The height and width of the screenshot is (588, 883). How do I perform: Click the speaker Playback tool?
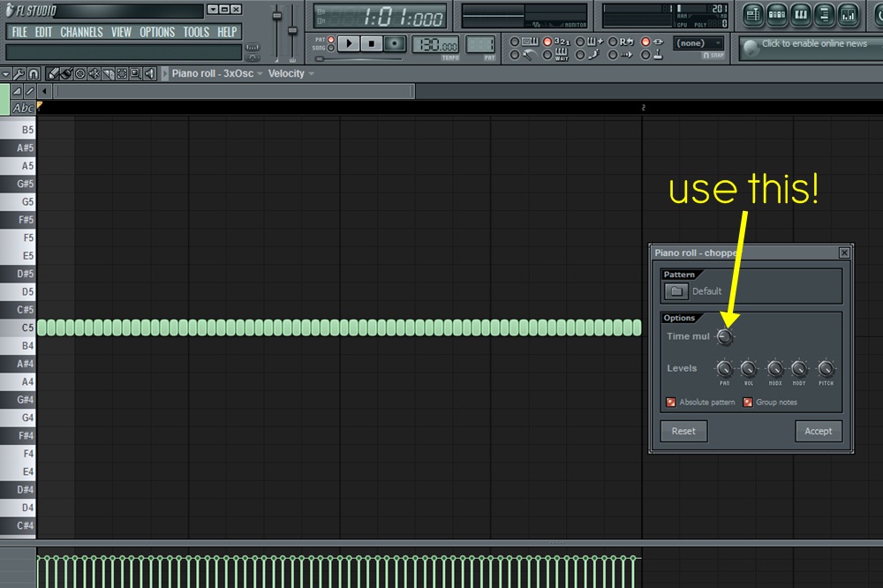[x=150, y=73]
